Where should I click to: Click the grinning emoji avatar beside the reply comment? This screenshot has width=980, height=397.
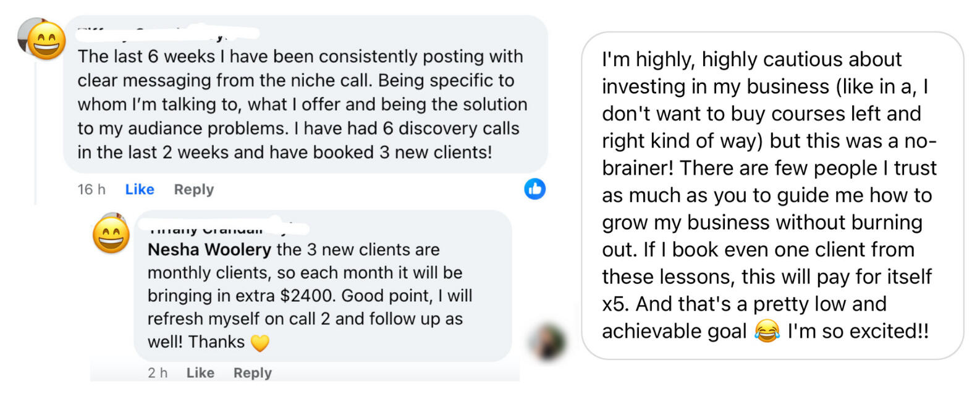111,236
